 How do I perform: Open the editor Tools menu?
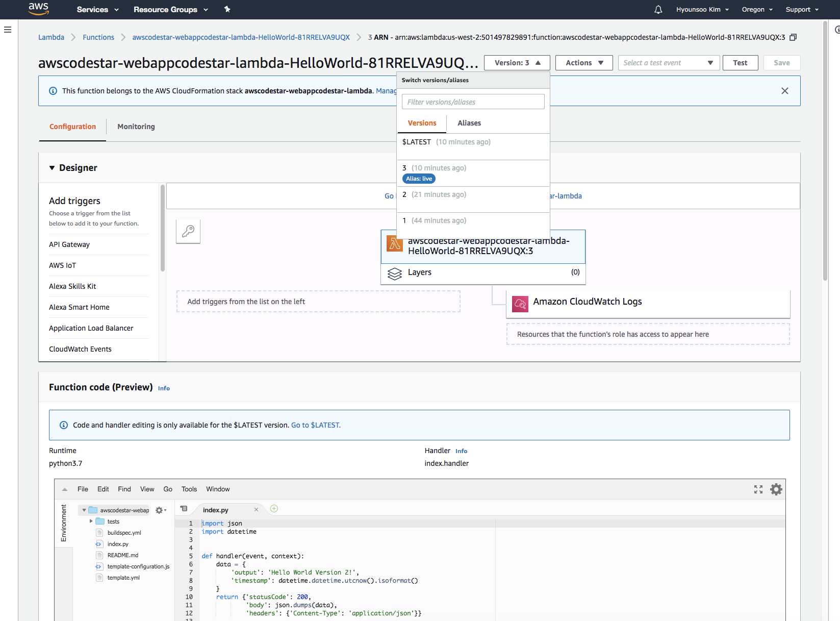[189, 489]
